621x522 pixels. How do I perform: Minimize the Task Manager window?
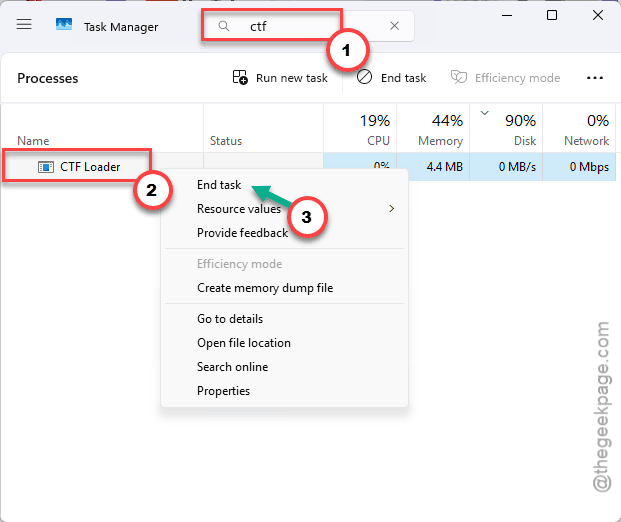point(507,15)
